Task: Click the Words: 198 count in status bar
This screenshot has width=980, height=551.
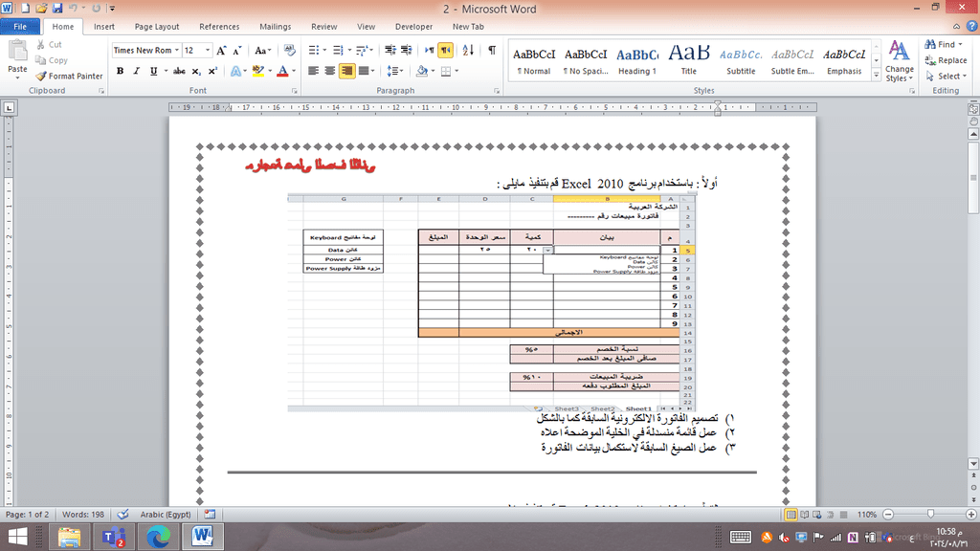Action: point(83,514)
